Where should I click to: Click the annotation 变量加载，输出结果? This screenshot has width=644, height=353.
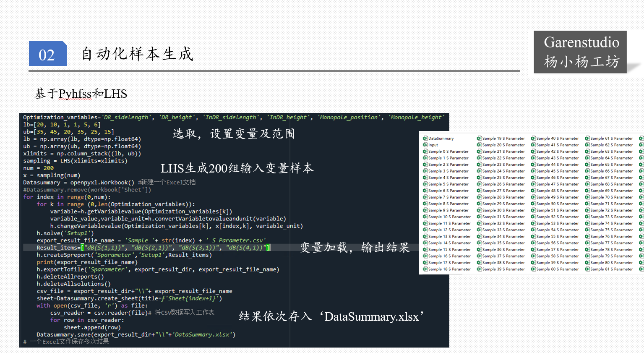point(355,248)
